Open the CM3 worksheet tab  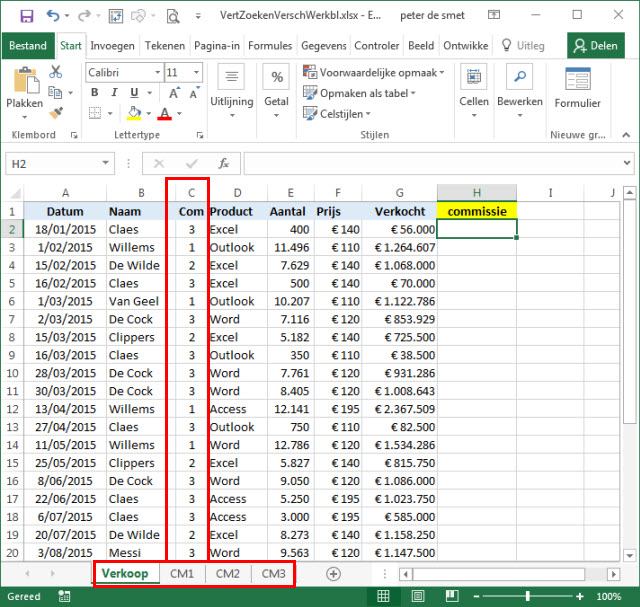(273, 574)
